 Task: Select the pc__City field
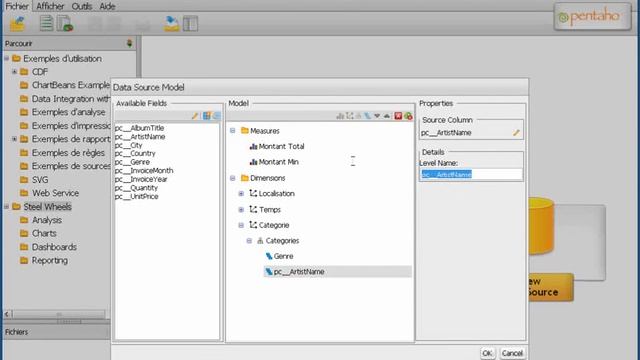click(129, 145)
